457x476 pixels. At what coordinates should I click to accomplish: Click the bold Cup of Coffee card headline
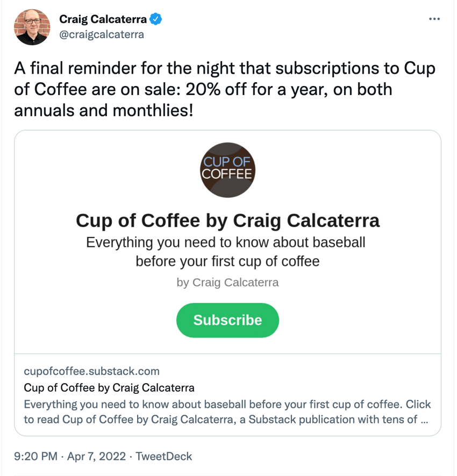coord(227,220)
